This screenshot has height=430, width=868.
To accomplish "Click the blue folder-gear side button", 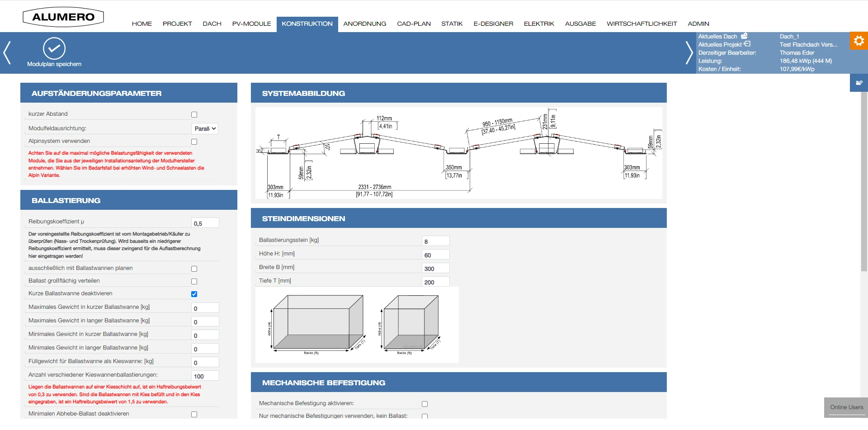I will (x=859, y=83).
